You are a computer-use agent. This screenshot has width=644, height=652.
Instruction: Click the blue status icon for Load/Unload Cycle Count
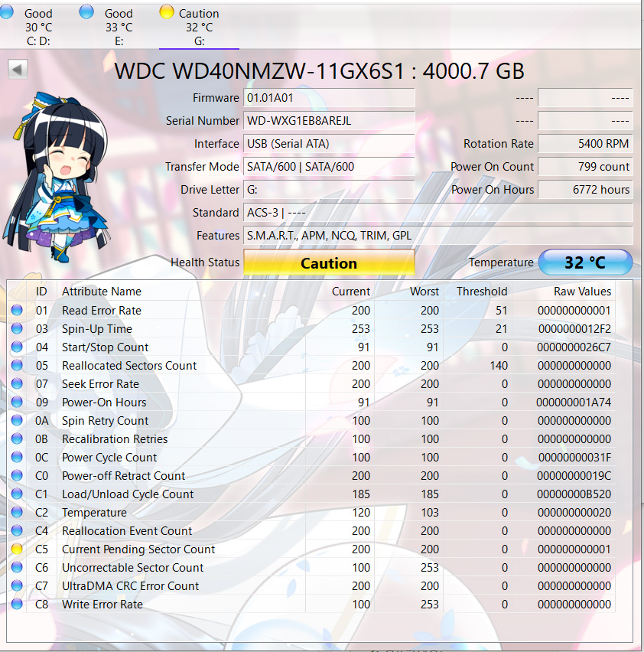[x=17, y=494]
